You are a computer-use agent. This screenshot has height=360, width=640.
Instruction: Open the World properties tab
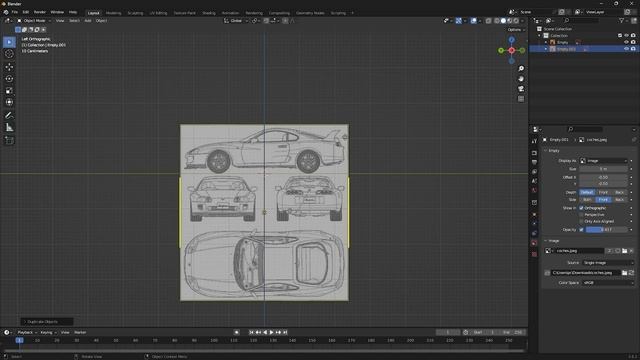pyautogui.click(x=534, y=191)
